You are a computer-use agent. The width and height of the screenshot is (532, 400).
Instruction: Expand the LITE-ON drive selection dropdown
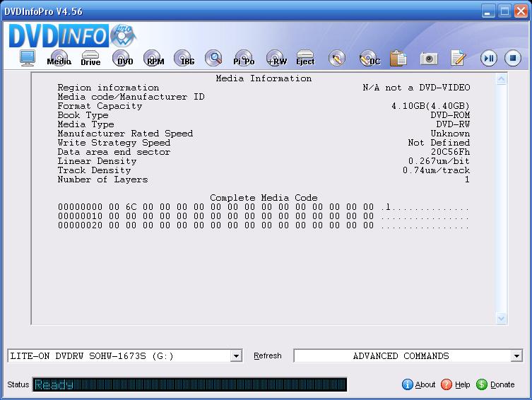(x=236, y=356)
